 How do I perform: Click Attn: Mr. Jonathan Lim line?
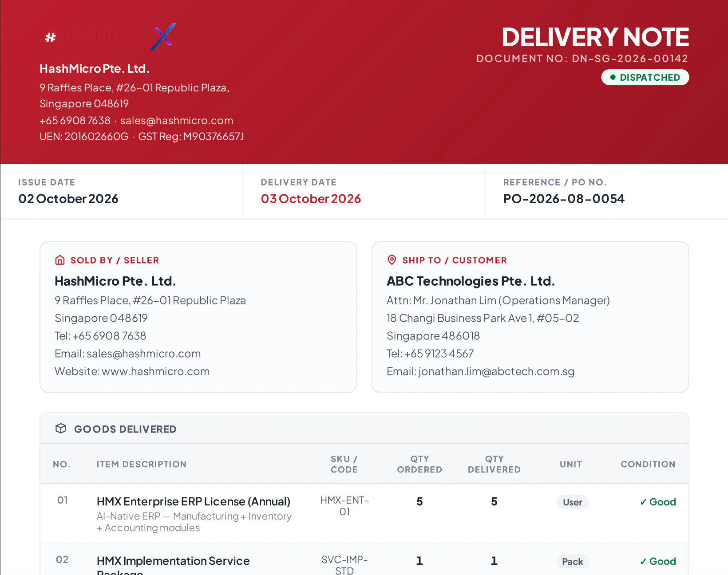coord(498,300)
